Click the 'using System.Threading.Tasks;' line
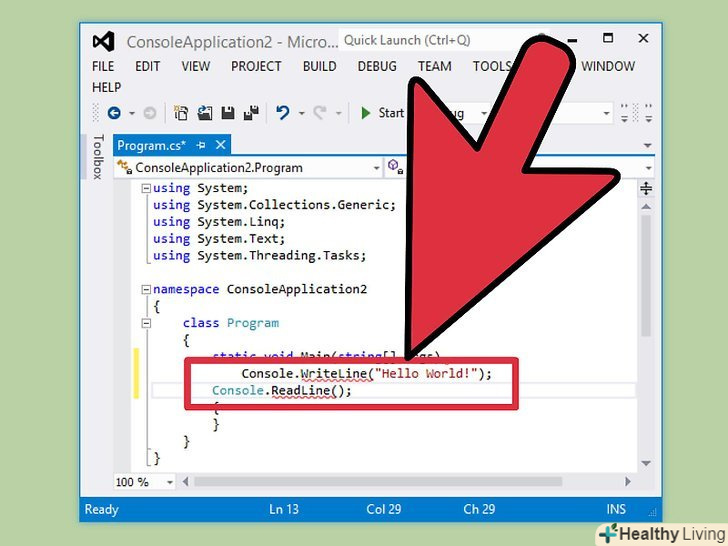The image size is (728, 546). pos(260,256)
